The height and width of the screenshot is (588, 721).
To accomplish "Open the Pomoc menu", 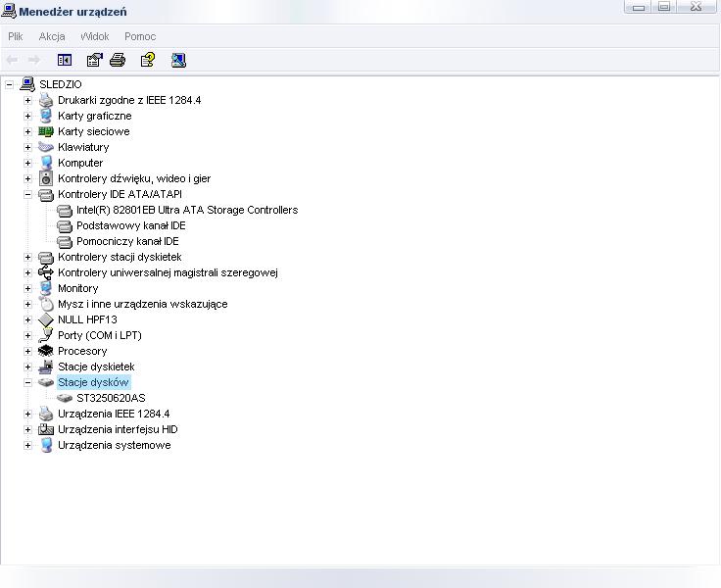I will pyautogui.click(x=140, y=36).
